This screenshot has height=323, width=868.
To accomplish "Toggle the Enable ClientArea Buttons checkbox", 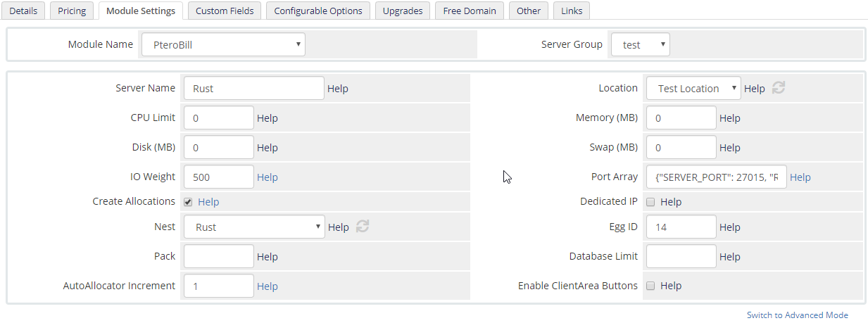I will [650, 286].
